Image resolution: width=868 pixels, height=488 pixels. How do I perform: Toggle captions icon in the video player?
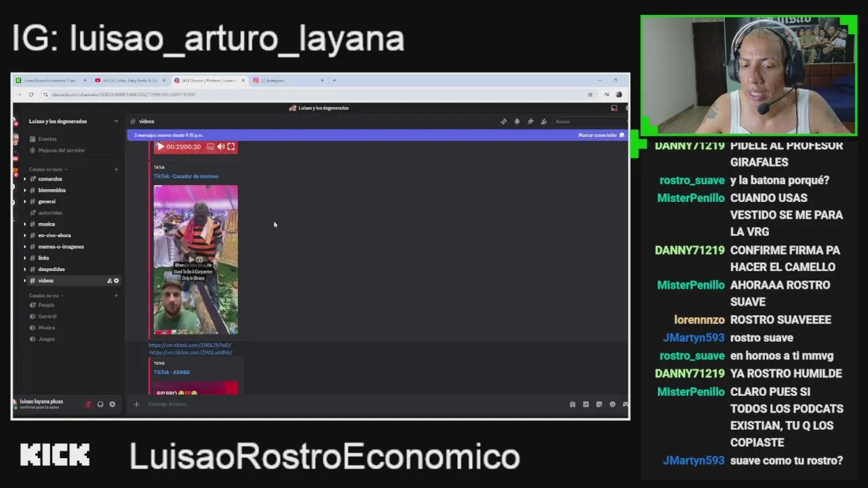(210, 146)
